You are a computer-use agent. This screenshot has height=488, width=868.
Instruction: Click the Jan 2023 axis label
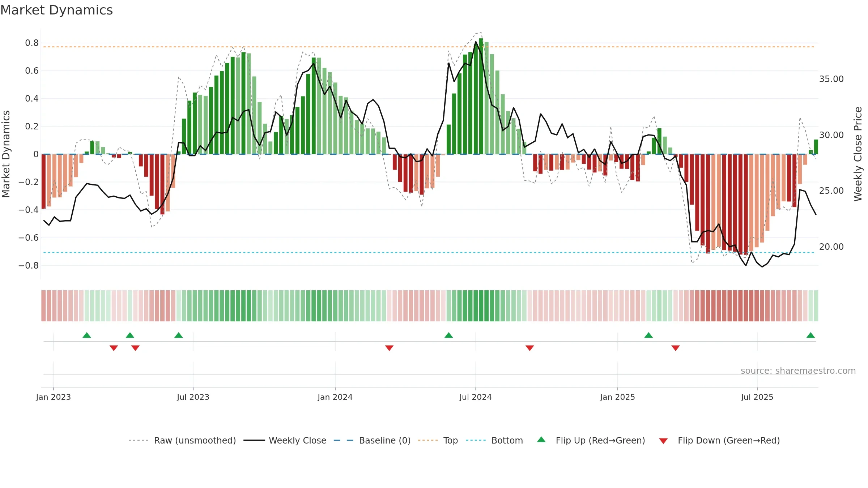click(x=54, y=397)
